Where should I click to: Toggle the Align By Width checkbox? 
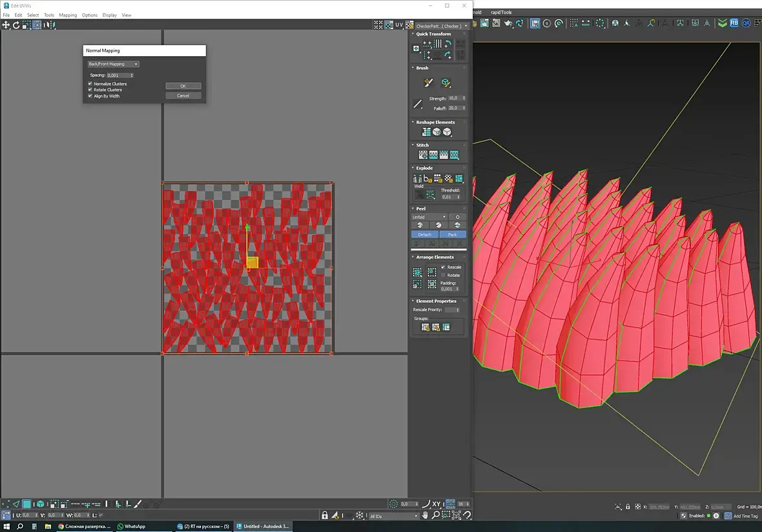[90, 96]
